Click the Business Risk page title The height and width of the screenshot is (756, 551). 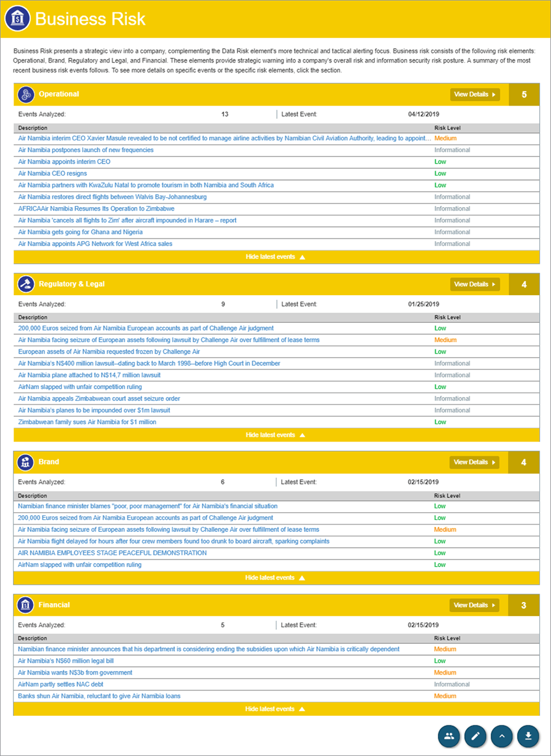pos(90,19)
